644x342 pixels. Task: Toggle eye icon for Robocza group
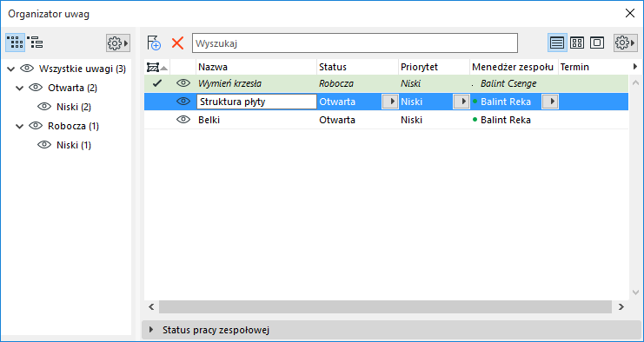(36, 126)
